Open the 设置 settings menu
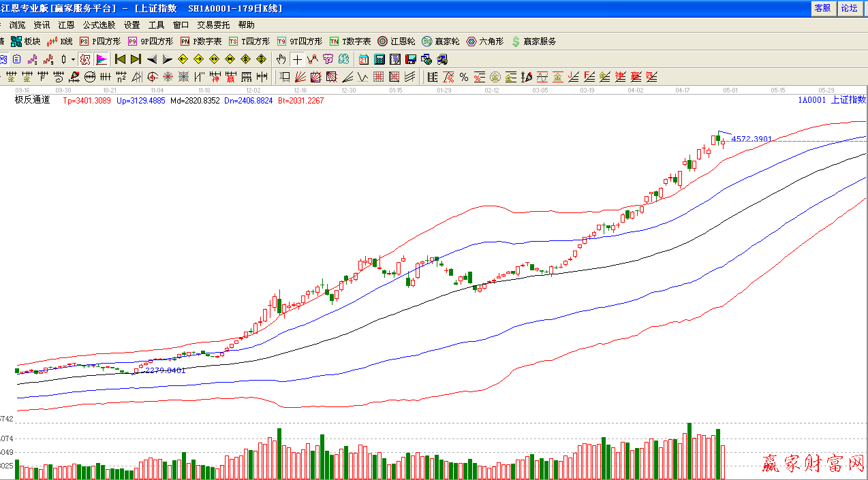Image resolution: width=868 pixels, height=480 pixels. (x=132, y=25)
